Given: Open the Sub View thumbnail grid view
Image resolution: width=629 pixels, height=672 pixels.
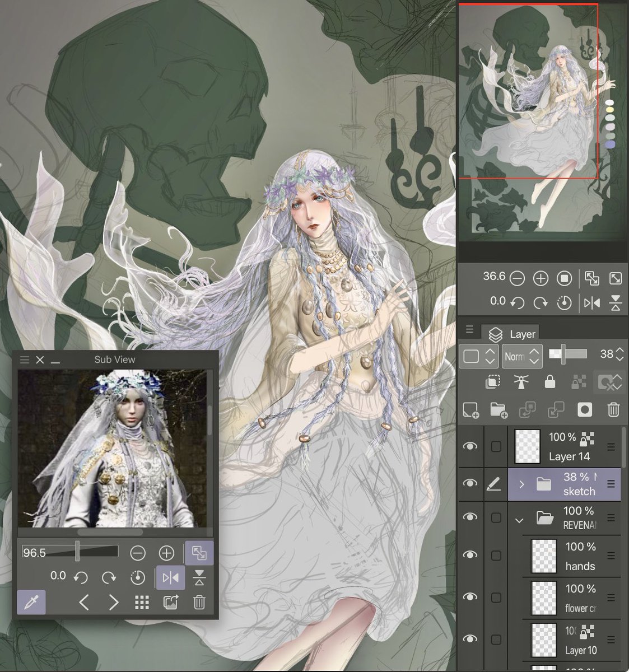Looking at the screenshot, I should pos(142,603).
